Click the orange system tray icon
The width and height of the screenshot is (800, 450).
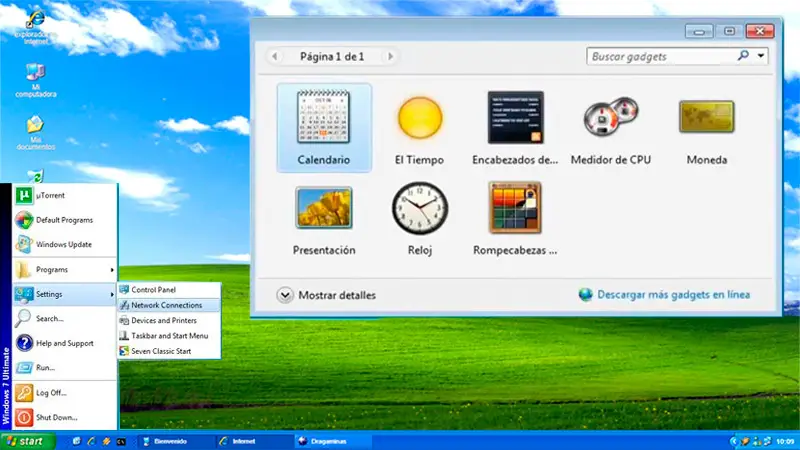point(746,441)
